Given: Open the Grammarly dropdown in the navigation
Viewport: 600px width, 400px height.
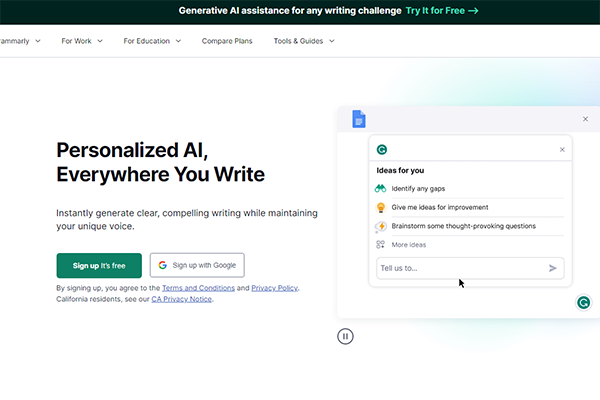Looking at the screenshot, I should click(20, 41).
